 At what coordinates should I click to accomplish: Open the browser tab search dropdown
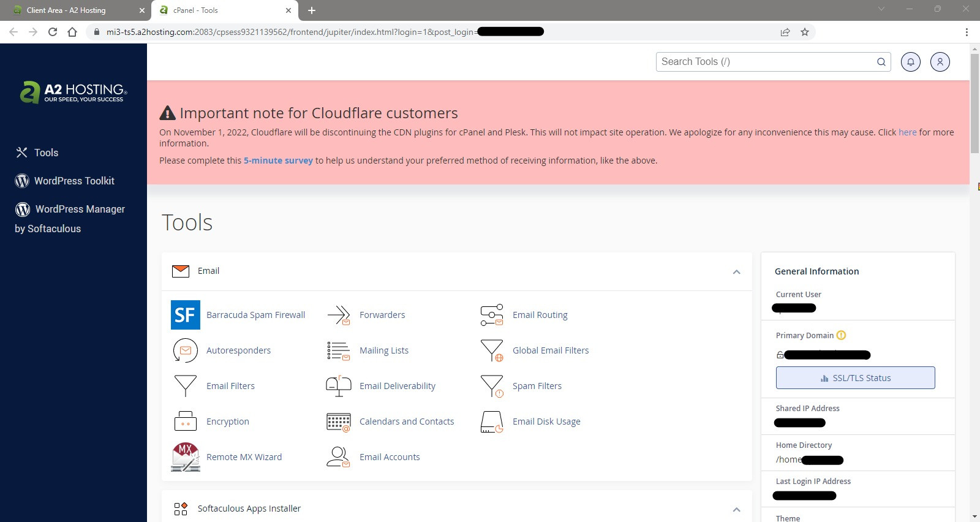click(881, 9)
